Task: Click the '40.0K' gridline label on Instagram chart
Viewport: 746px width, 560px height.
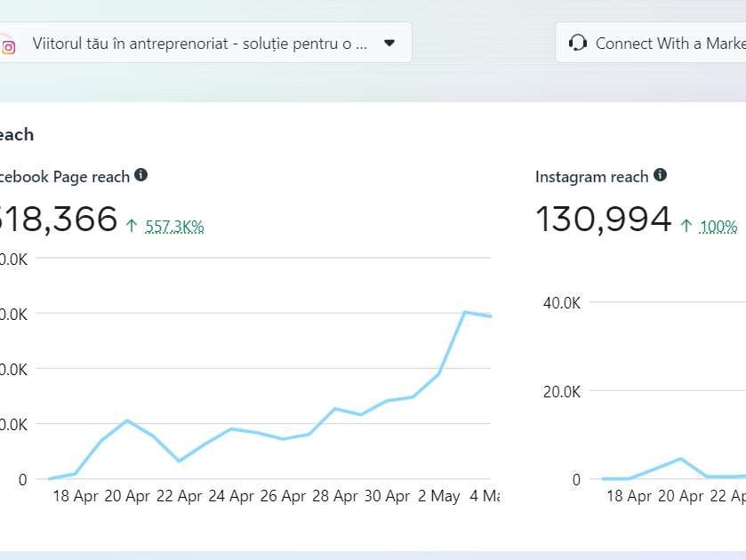Action: [561, 302]
